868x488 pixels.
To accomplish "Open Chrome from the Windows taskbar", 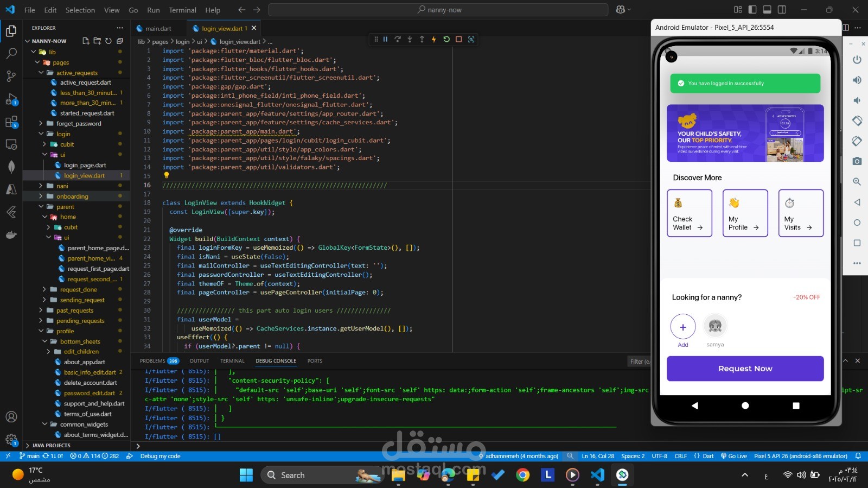I will 523,475.
